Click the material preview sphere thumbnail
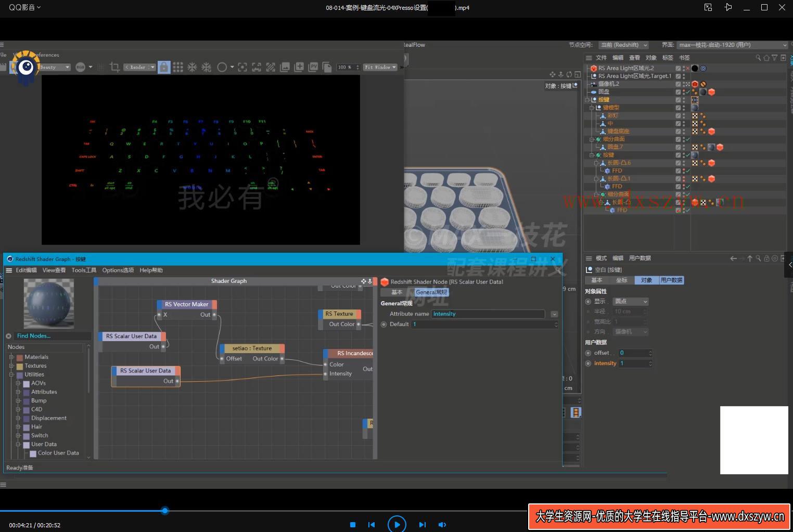Viewport: 793px width, 532px height. [49, 304]
